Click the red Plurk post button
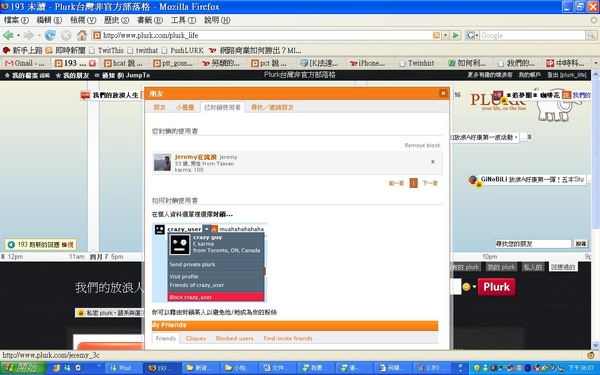Image resolution: width=600 pixels, height=375 pixels. [496, 287]
